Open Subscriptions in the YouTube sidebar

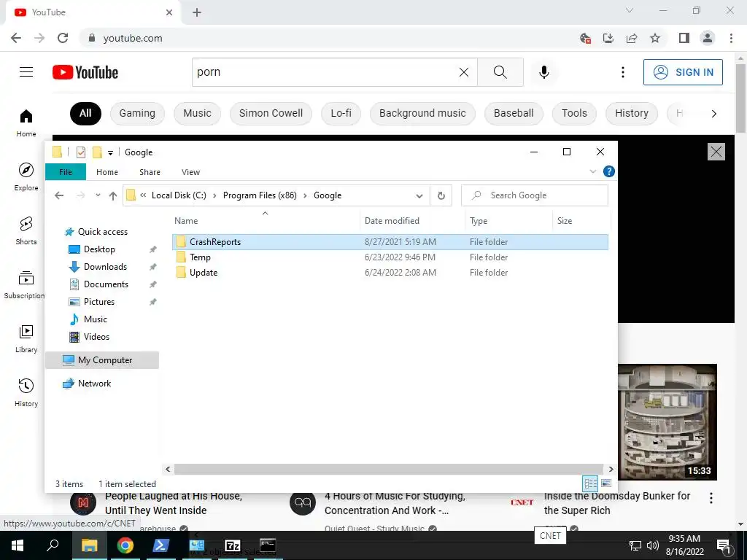pos(25,285)
